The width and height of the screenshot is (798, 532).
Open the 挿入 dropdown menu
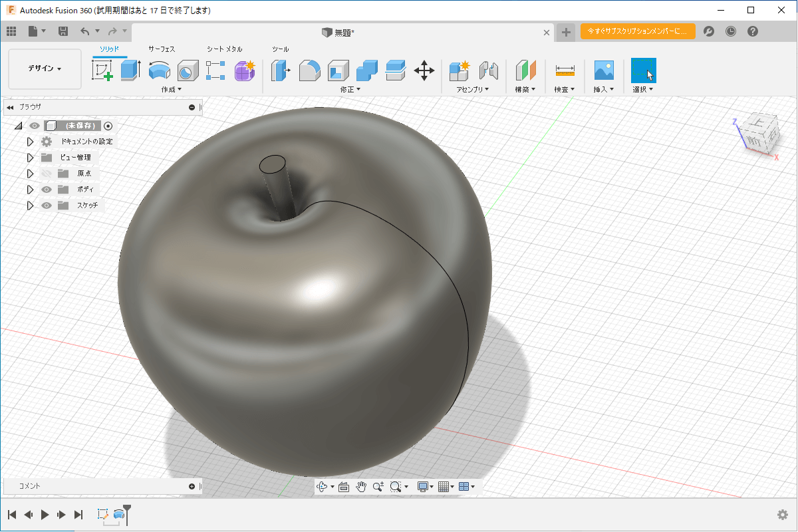pyautogui.click(x=604, y=89)
